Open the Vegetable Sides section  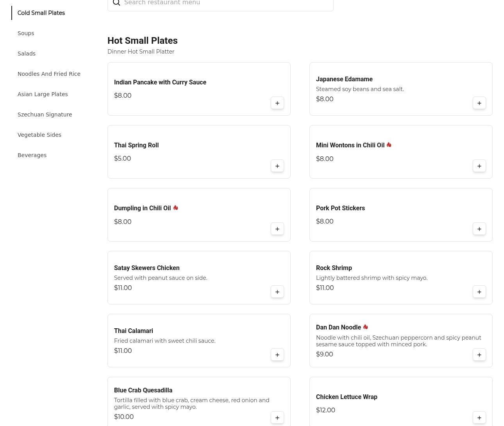(x=39, y=135)
